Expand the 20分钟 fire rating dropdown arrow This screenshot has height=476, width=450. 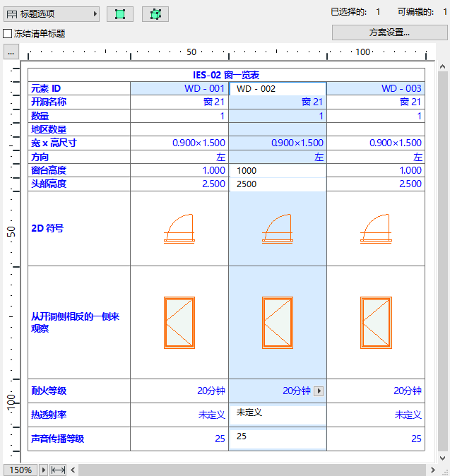click(x=319, y=391)
